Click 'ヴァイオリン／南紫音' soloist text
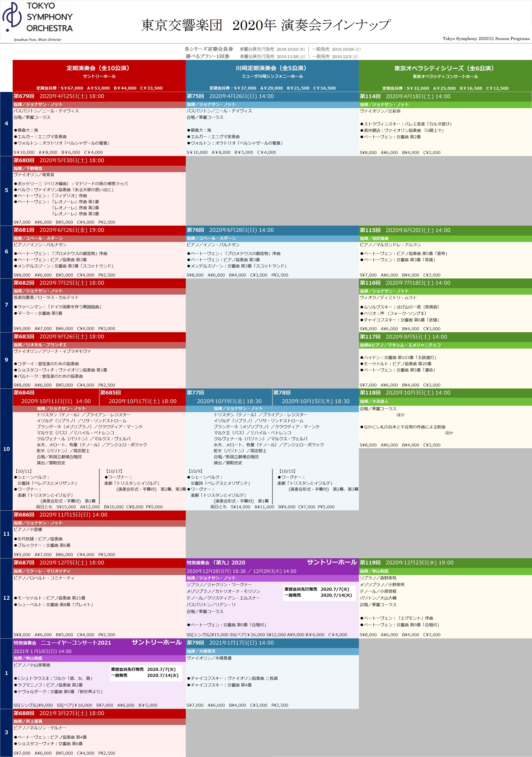 (34, 175)
